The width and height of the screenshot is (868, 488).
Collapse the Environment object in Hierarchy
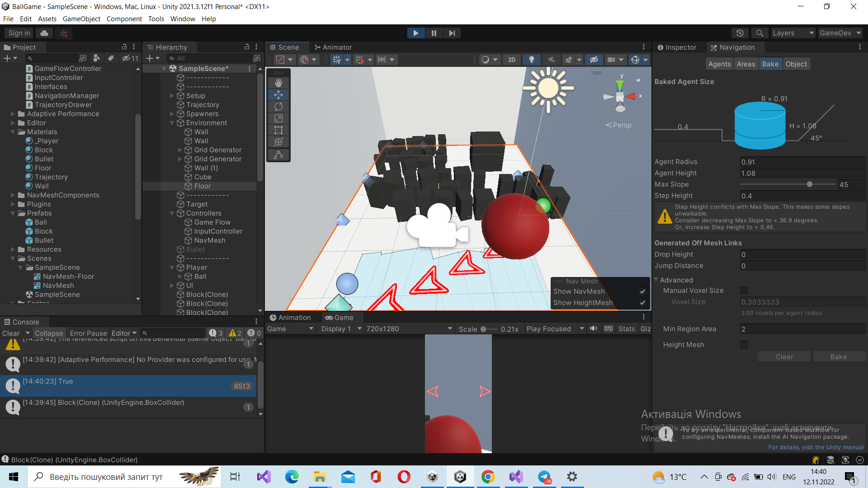coord(172,123)
